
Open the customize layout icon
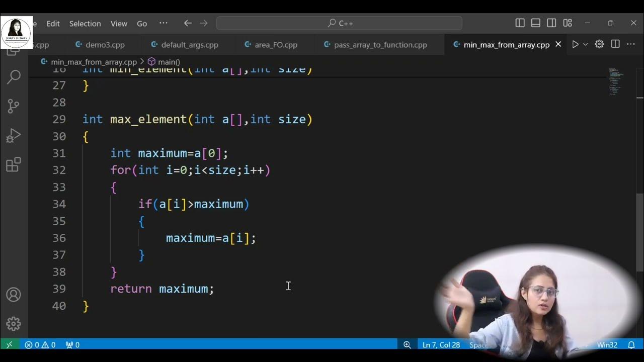coord(568,23)
